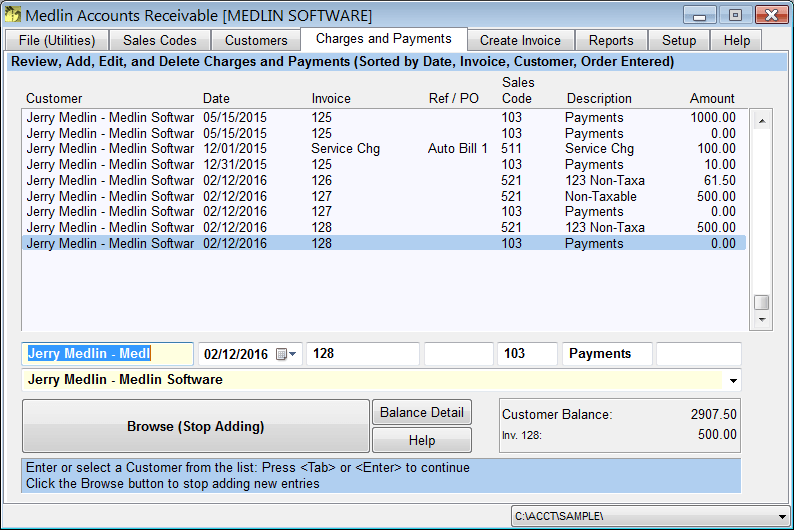Click the Sales Code column header
The width and height of the screenshot is (794, 530).
(518, 90)
